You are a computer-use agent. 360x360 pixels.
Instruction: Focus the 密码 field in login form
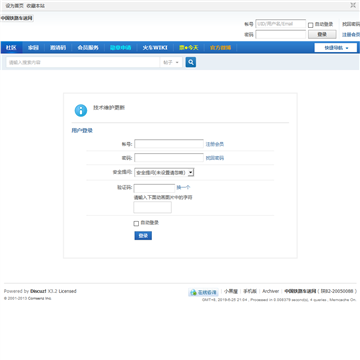(x=169, y=158)
